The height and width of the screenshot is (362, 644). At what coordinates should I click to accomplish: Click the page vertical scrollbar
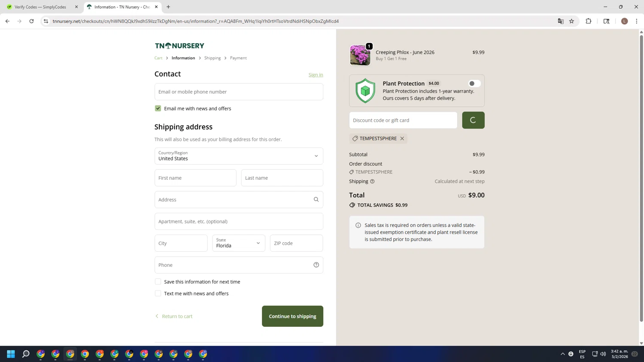(641, 178)
